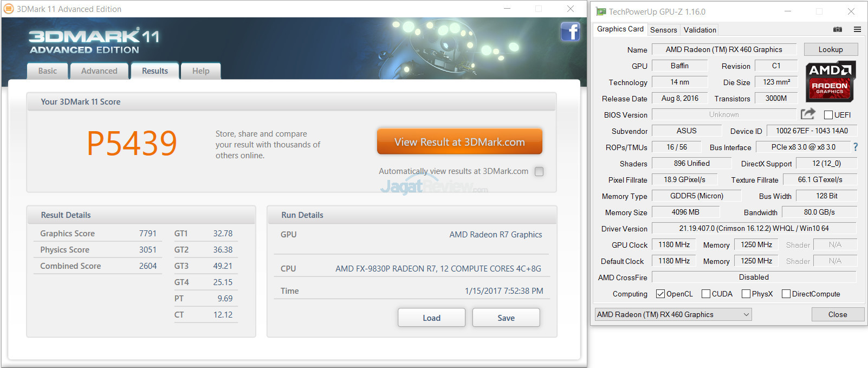The image size is (868, 368).
Task: Switch to the Sensors tab
Action: (x=663, y=30)
